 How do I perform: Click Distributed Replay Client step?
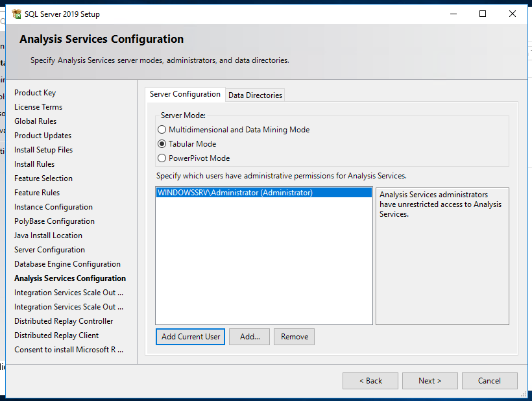pyautogui.click(x=56, y=335)
